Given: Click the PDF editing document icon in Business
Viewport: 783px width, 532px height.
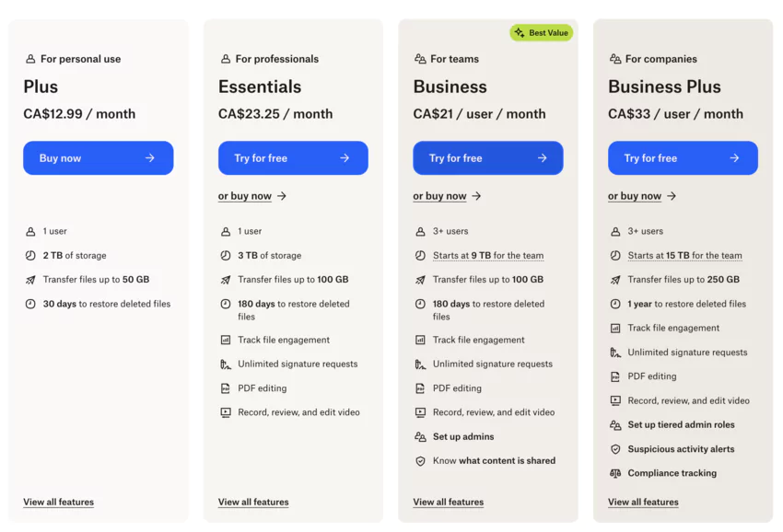Looking at the screenshot, I should coord(421,387).
